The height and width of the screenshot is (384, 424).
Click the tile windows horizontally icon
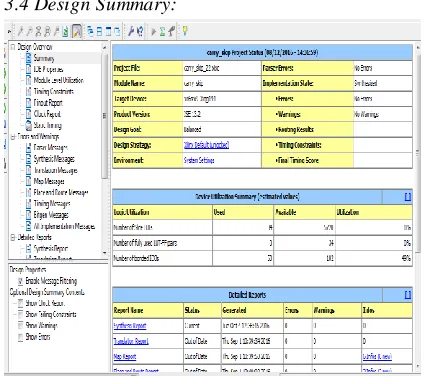[99, 31]
